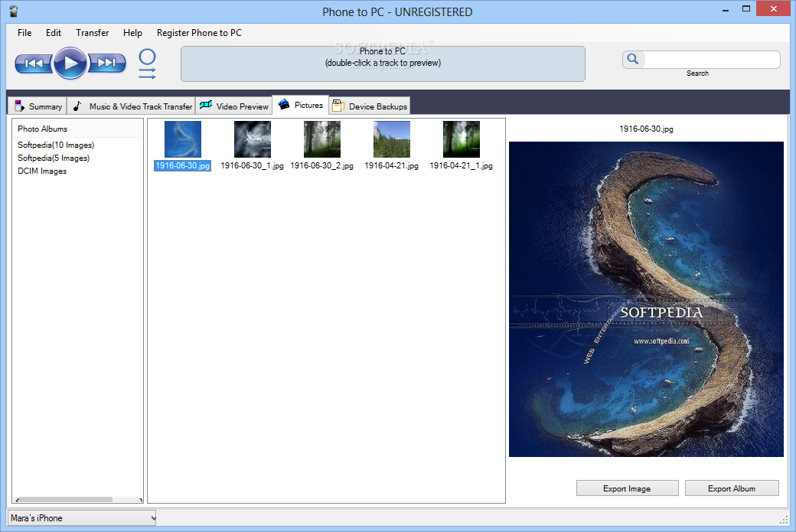Select the 1916-06-30.jpg thumbnail

[183, 139]
